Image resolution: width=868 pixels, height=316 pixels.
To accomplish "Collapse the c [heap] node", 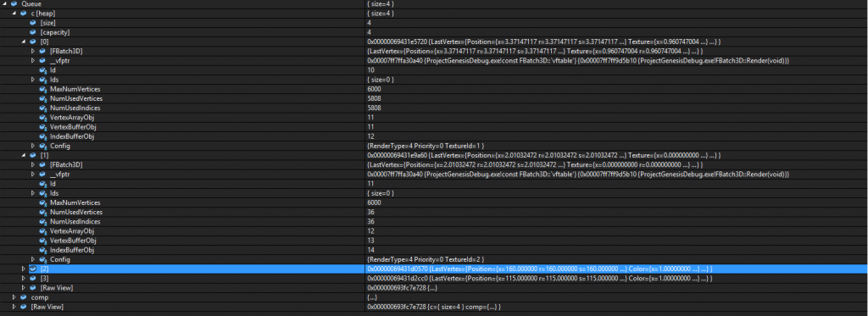I will pyautogui.click(x=14, y=13).
